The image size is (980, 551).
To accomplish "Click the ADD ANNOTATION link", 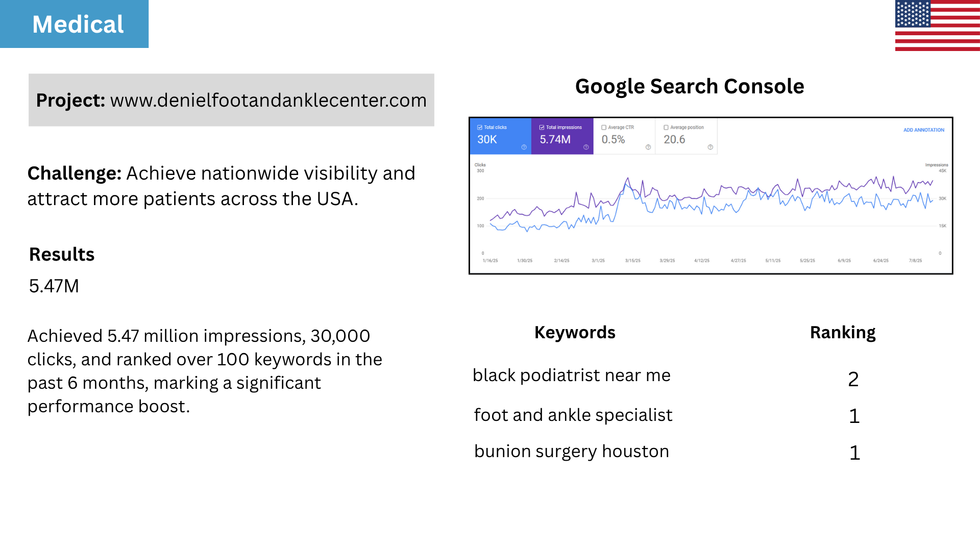I will click(x=924, y=130).
